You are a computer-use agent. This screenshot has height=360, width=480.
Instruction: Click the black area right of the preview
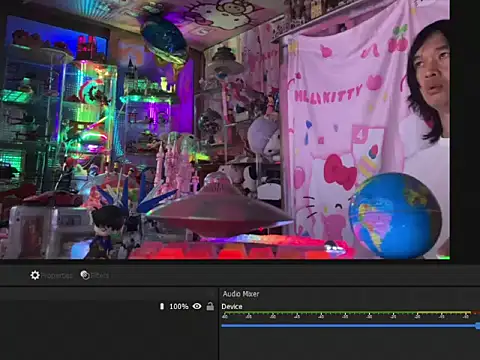(x=465, y=129)
